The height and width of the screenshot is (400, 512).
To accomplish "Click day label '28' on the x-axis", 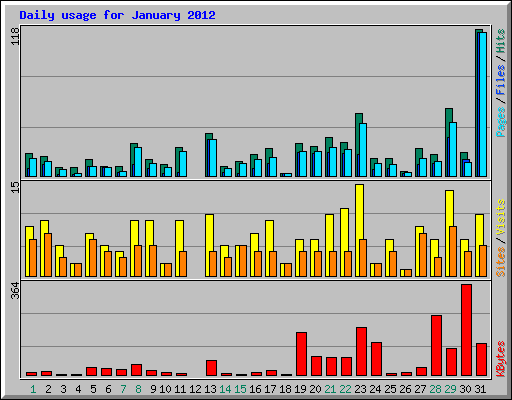I will point(435,389).
